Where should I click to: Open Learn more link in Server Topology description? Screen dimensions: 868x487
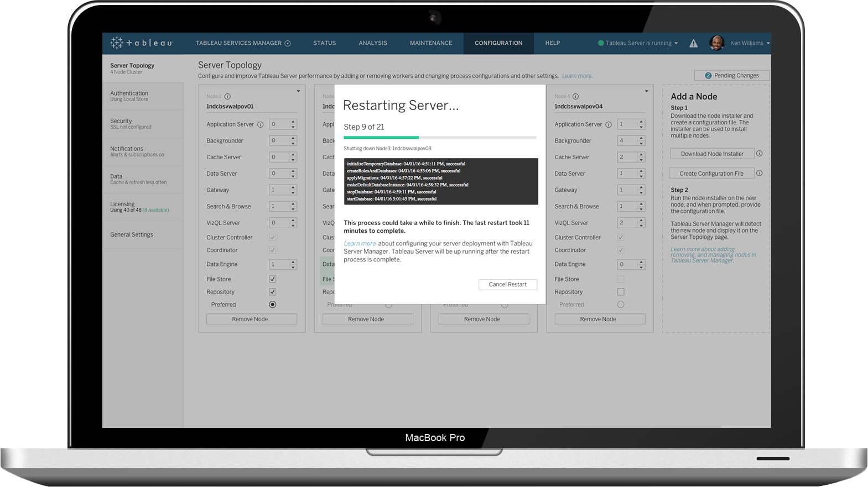coord(577,76)
